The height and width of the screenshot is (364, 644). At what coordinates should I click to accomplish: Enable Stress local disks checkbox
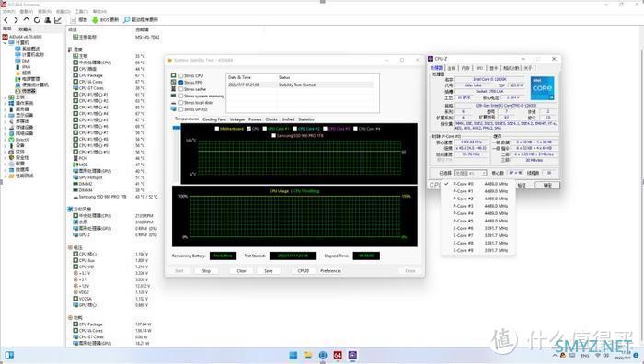point(180,103)
